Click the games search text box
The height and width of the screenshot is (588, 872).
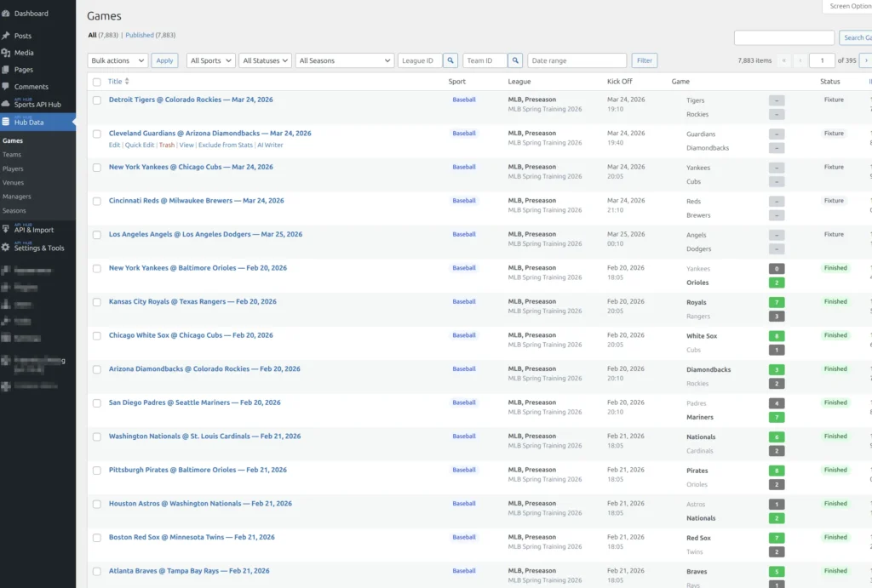point(784,37)
